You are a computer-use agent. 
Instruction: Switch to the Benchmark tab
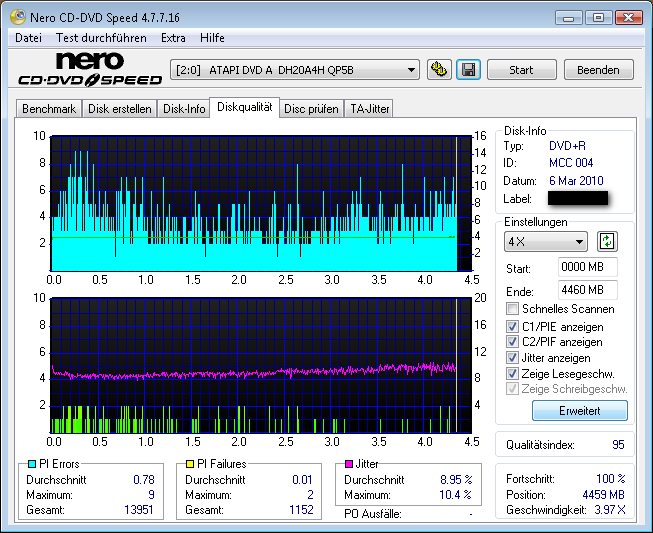(x=49, y=109)
